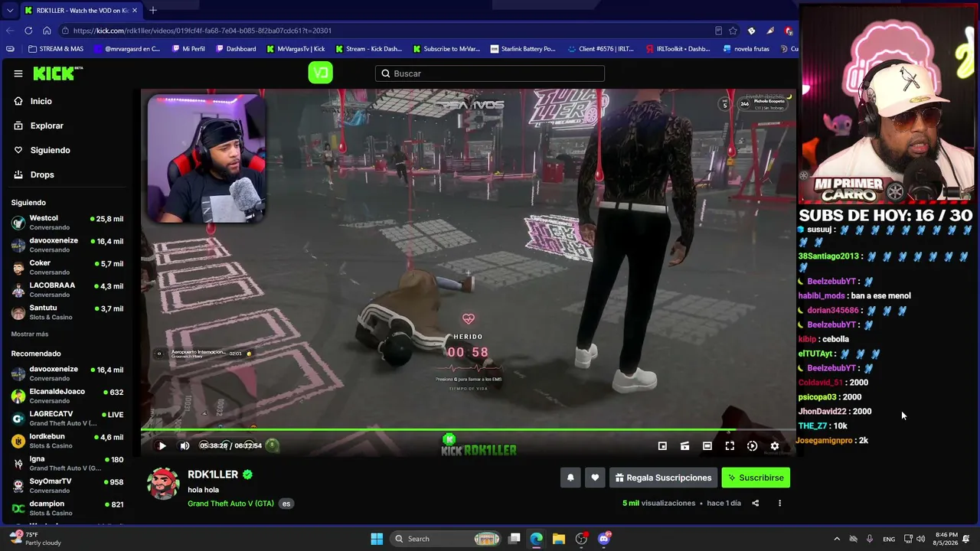Mute the video player volume
This screenshot has width=980, height=551.
pos(185,445)
